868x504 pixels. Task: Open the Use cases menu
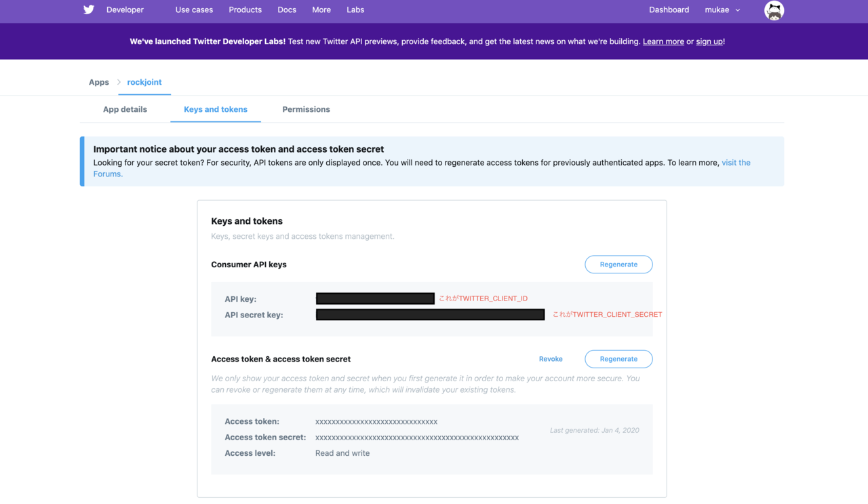(194, 10)
